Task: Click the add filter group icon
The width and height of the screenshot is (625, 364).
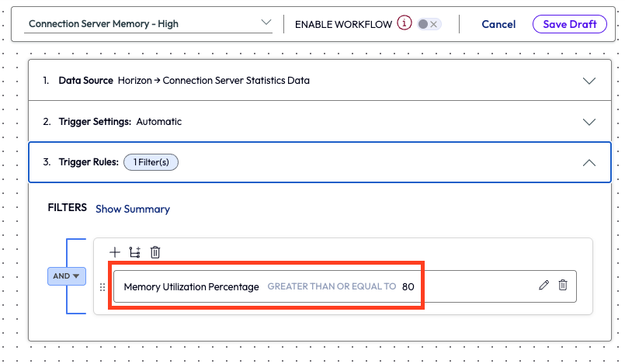Action: (x=135, y=251)
